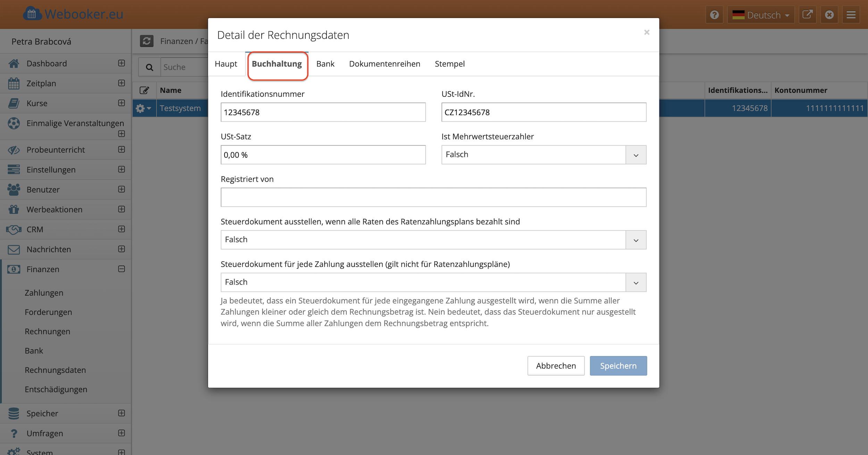Click the search magnifier icon
Screen dimensions: 868x455
tap(149, 67)
